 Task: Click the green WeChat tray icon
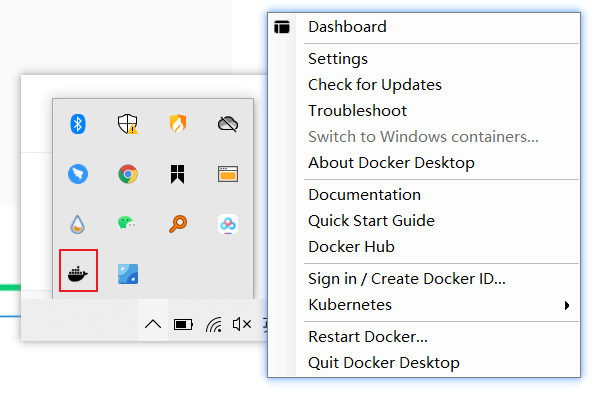click(127, 223)
